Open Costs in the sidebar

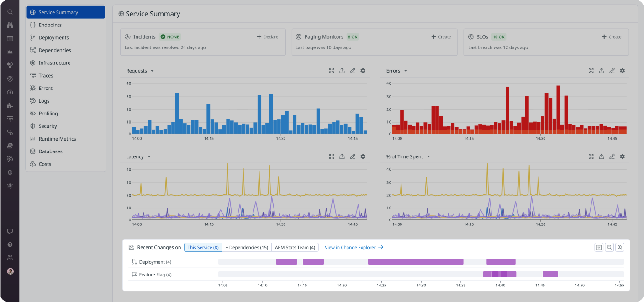tap(66, 164)
